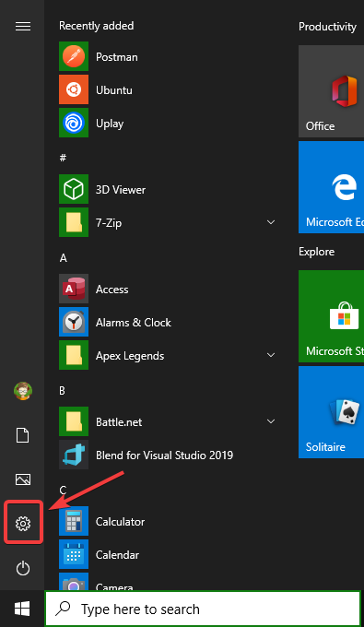This screenshot has height=627, width=364.
Task: Expand the Battle.net folder chevron
Action: pyautogui.click(x=271, y=421)
